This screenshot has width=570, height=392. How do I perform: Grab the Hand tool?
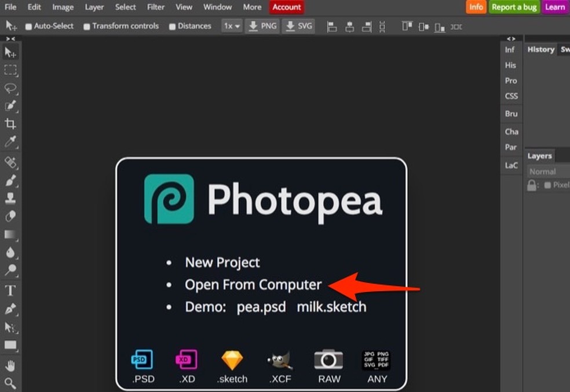[10, 365]
